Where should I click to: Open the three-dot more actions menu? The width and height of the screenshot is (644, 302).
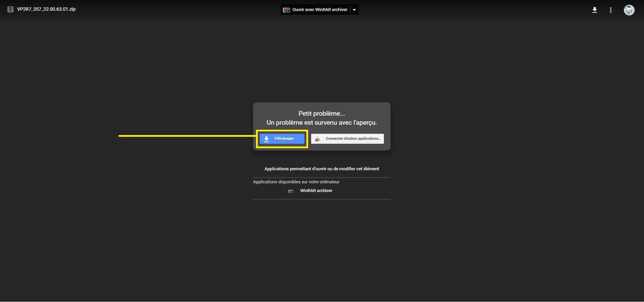point(610,10)
